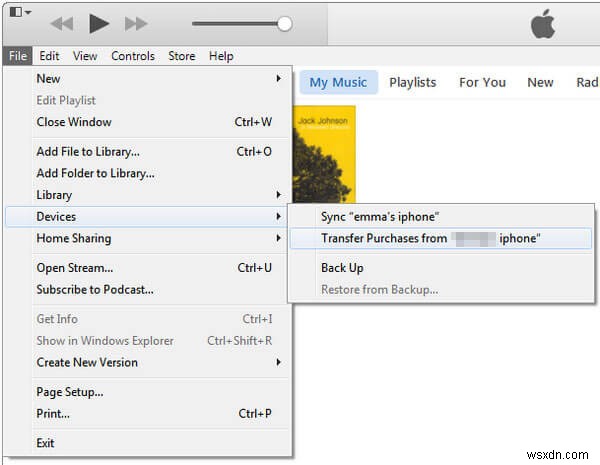Open the View menu
The width and height of the screenshot is (600, 465).
pyautogui.click(x=85, y=56)
